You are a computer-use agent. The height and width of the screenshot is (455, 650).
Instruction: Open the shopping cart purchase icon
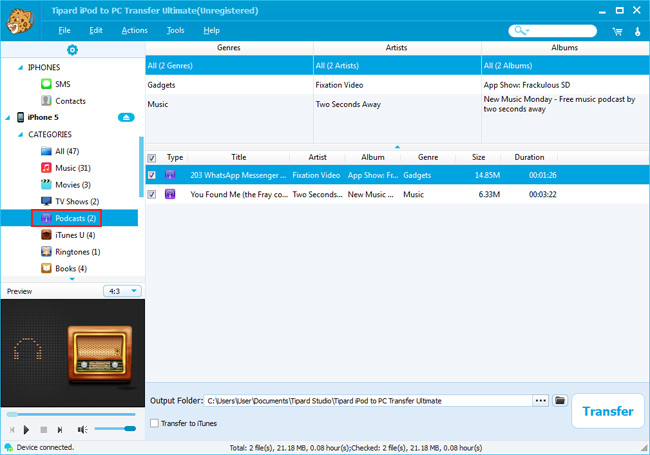tap(617, 31)
